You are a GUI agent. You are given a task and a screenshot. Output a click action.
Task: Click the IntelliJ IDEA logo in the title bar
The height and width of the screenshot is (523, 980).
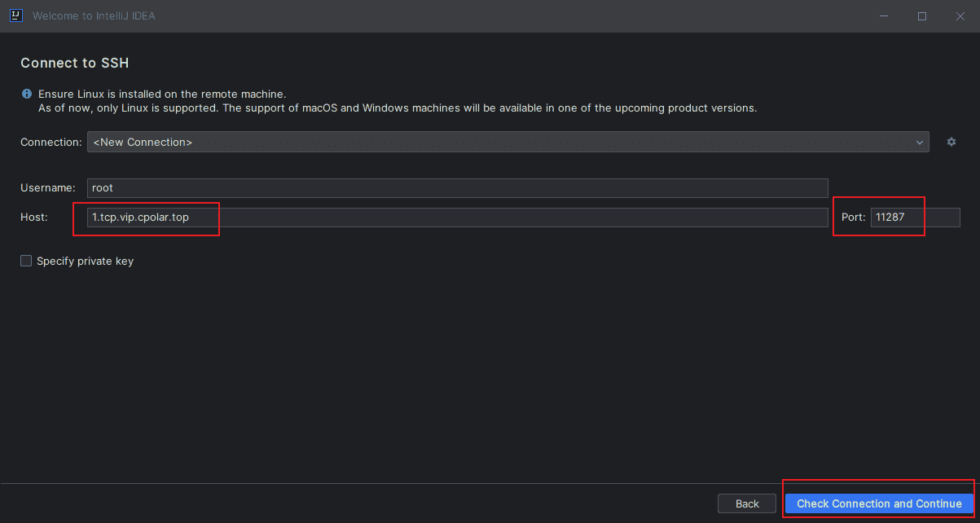click(x=15, y=15)
